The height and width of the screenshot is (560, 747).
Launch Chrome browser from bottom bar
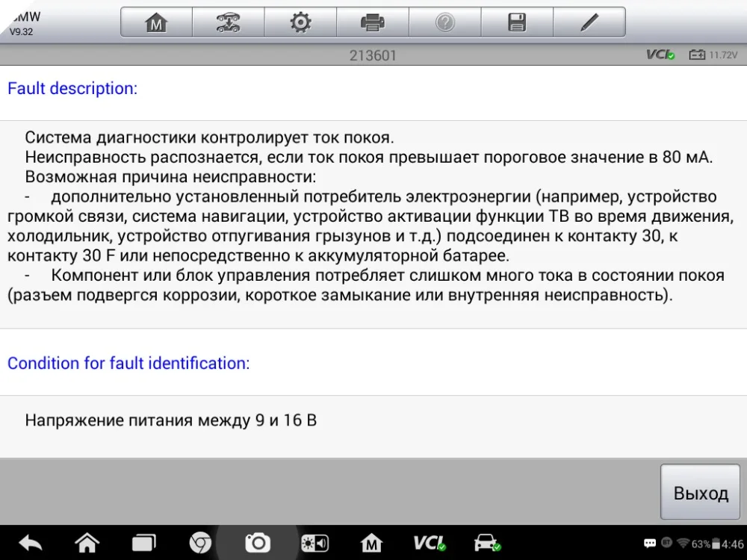[x=200, y=543]
